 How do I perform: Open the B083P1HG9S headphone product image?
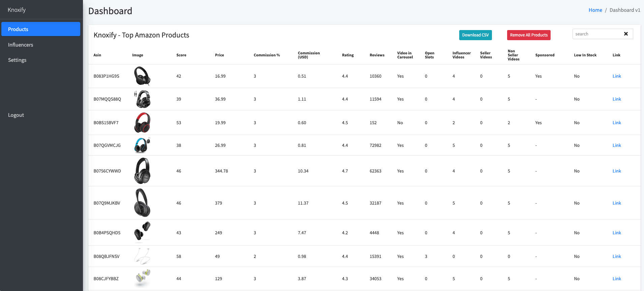coord(142,76)
